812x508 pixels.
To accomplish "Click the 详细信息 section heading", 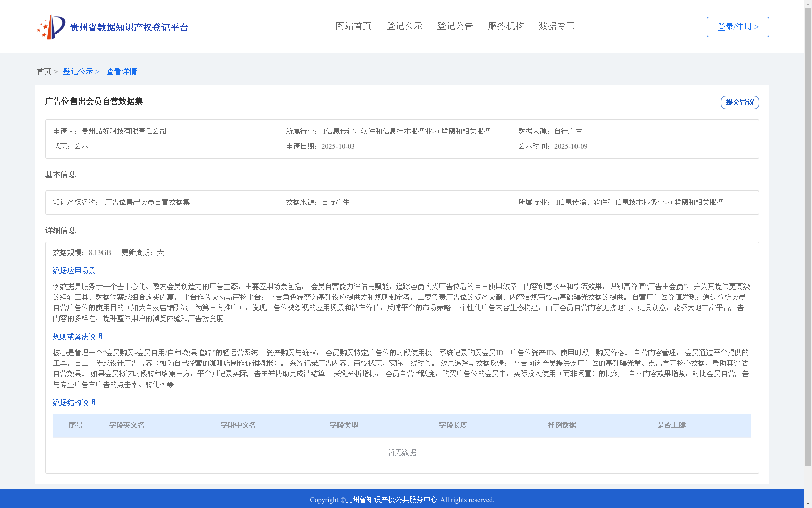I will (x=60, y=230).
